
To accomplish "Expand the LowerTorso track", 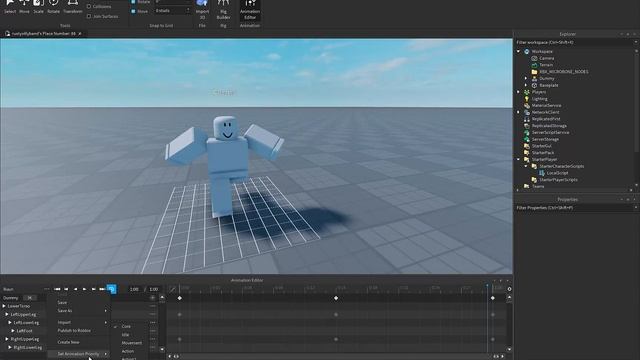I will pos(4,306).
